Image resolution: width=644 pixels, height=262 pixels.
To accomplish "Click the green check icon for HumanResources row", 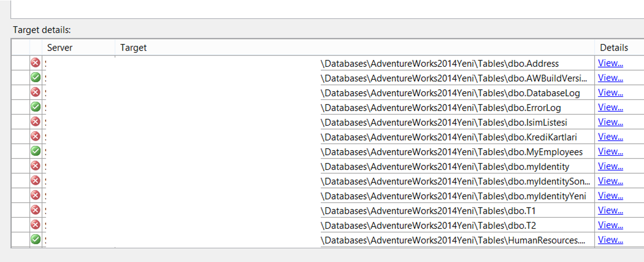I will coord(35,239).
